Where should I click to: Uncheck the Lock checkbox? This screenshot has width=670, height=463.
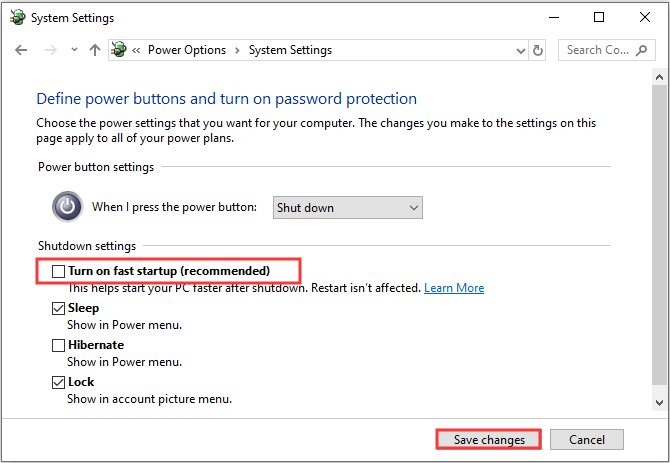pos(59,382)
